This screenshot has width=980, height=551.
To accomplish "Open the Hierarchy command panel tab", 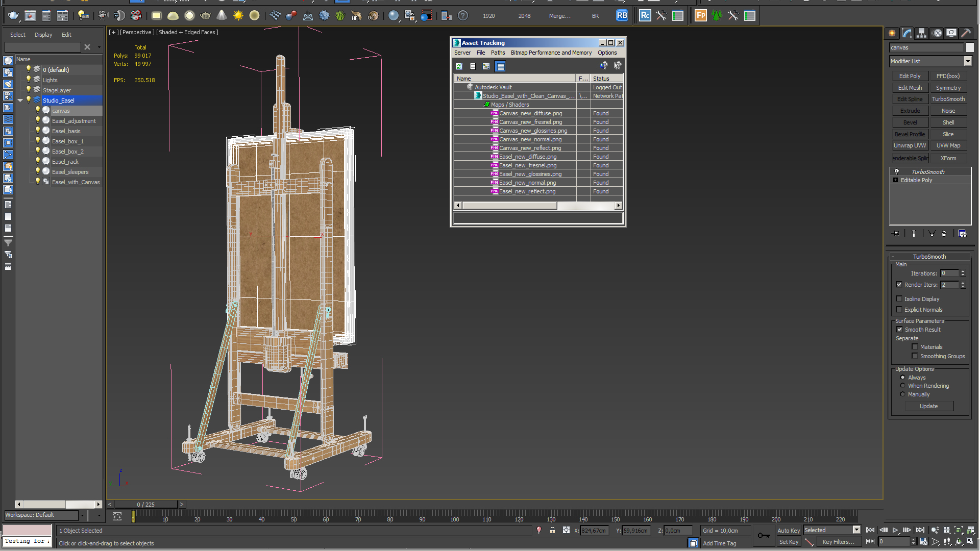I will (921, 33).
